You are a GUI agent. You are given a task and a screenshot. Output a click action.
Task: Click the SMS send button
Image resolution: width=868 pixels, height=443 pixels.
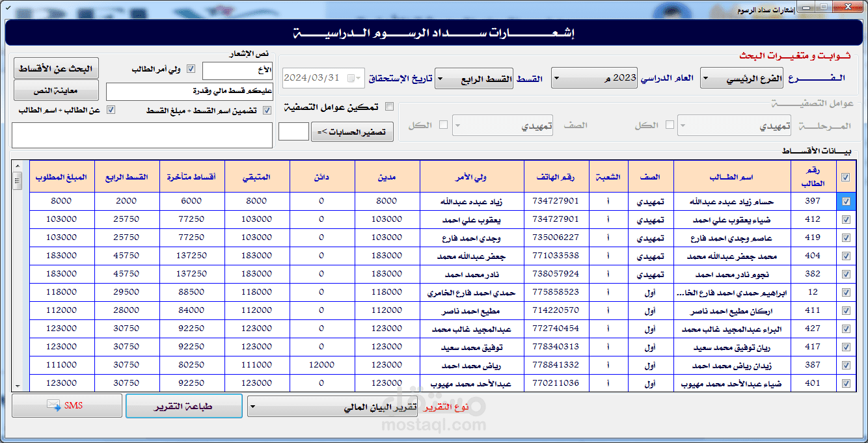pos(67,406)
